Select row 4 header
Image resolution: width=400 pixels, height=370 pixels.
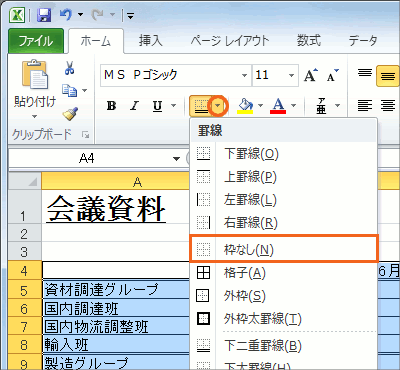pos(25,270)
